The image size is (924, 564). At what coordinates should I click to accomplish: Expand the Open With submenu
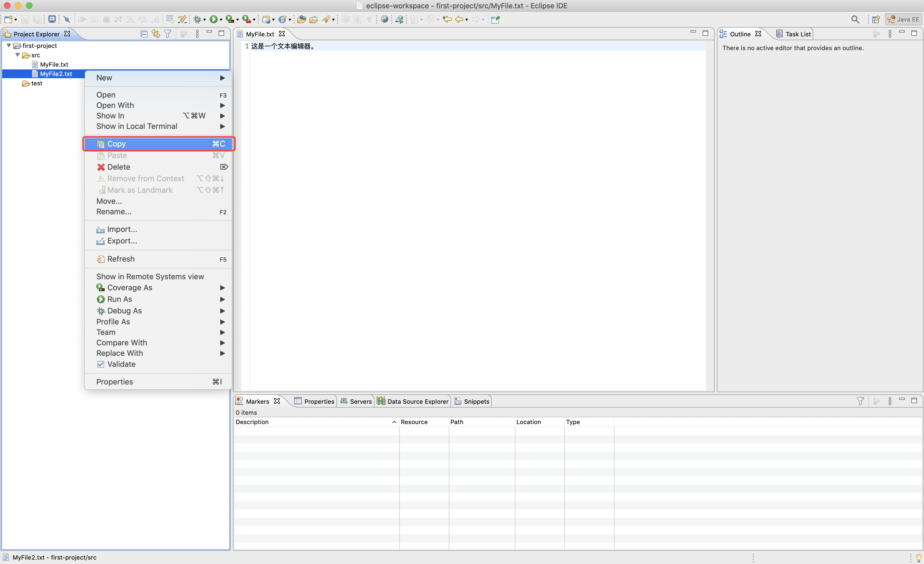click(x=158, y=105)
